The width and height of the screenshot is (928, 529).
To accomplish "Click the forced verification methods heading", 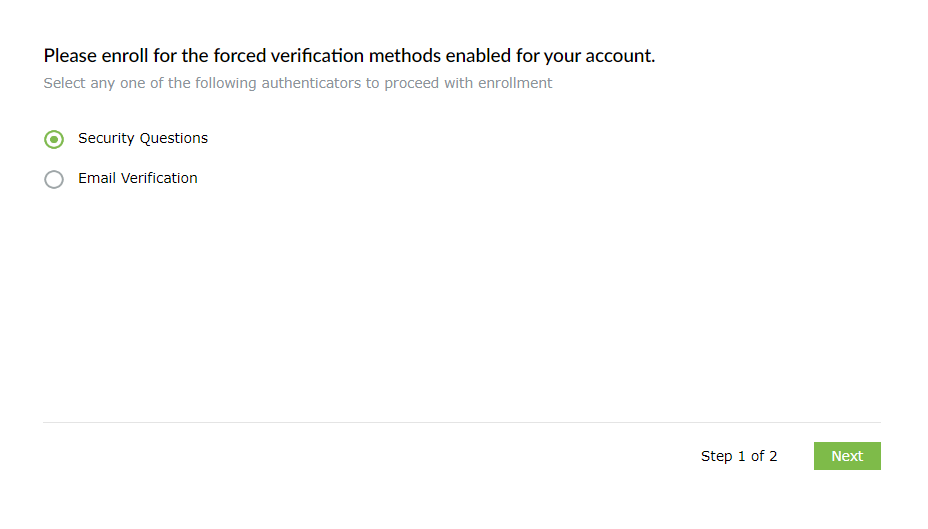I will (349, 56).
